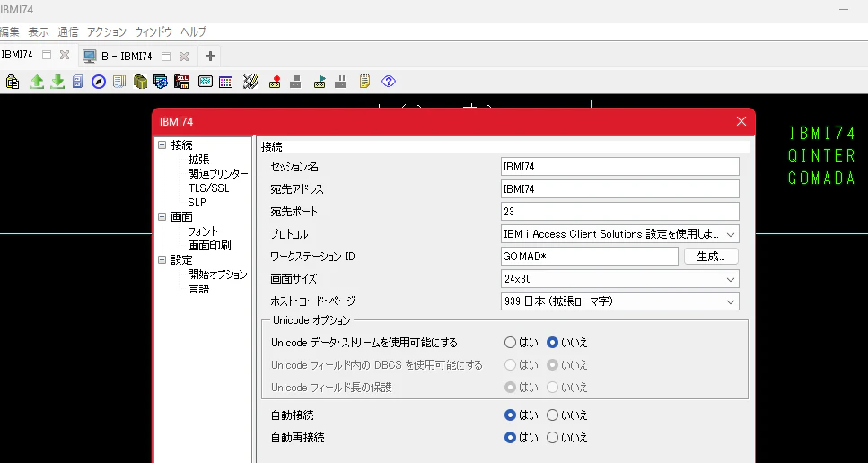
Task: Open the blue file cabinet toolbar icon
Action: (x=78, y=82)
